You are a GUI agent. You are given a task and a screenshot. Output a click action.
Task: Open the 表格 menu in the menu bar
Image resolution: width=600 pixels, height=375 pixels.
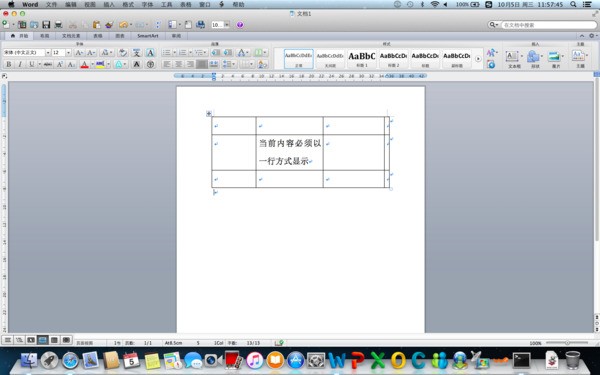pos(186,5)
